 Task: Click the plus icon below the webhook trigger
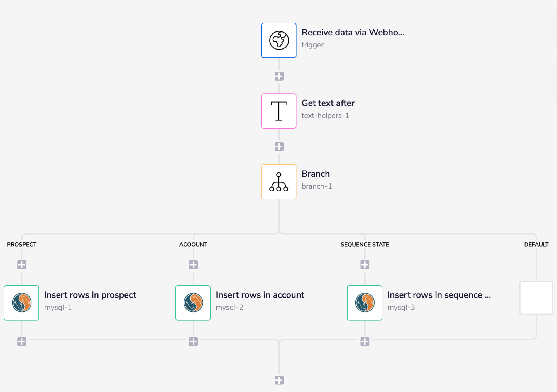point(278,75)
